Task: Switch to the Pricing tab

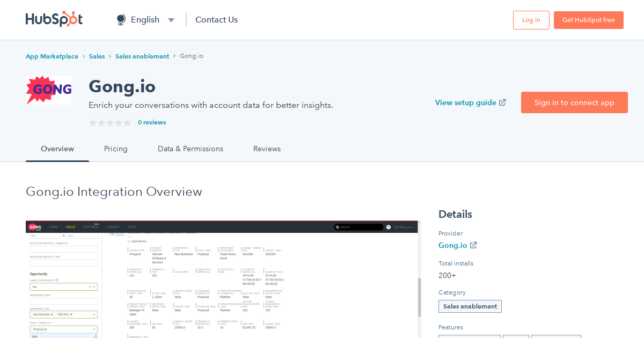Action: 115,149
